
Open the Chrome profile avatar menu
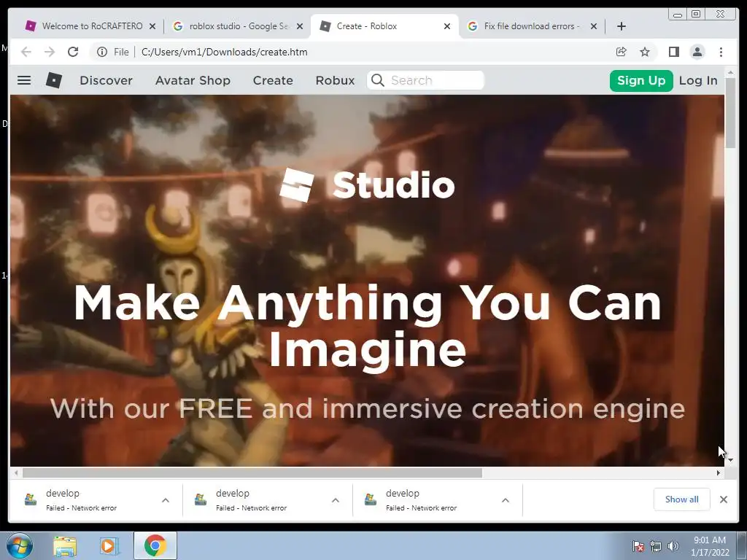(697, 52)
